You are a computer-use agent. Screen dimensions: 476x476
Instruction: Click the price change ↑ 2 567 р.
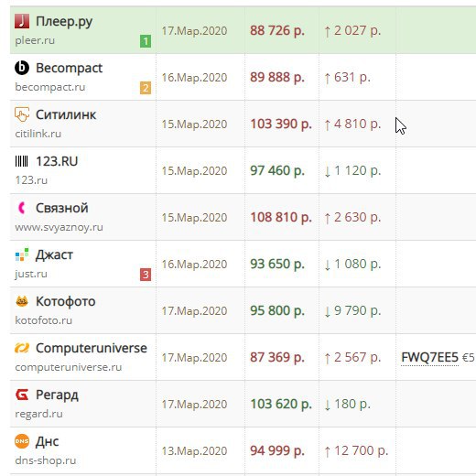[352, 358]
